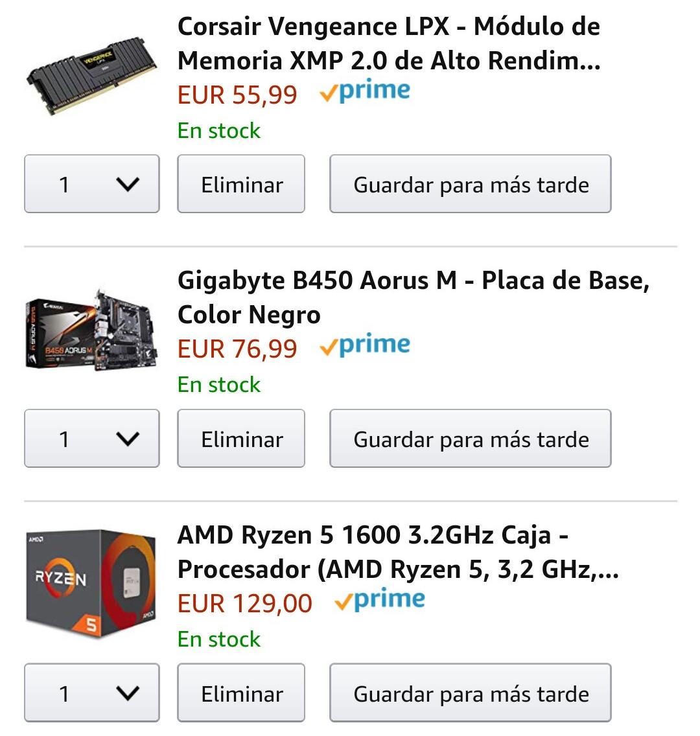Screen dimensions: 700x736
Task: Open the AMD Ryzen 5 box image
Action: point(91,582)
